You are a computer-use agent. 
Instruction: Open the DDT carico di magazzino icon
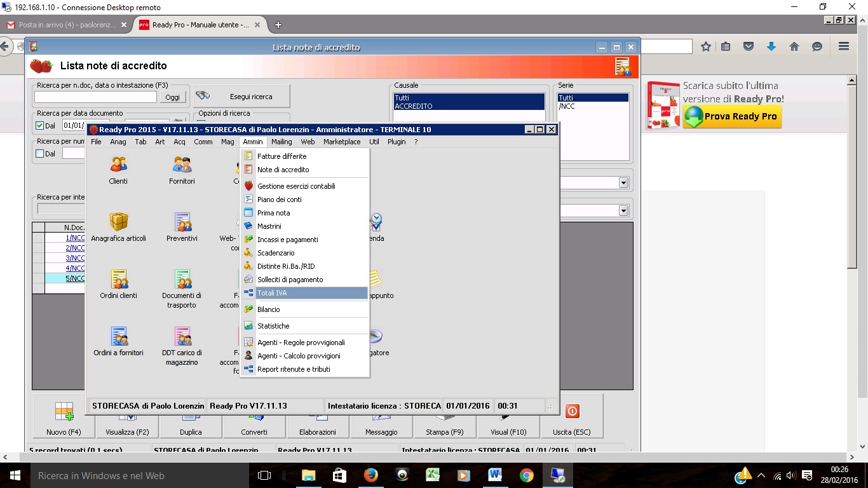(182, 336)
